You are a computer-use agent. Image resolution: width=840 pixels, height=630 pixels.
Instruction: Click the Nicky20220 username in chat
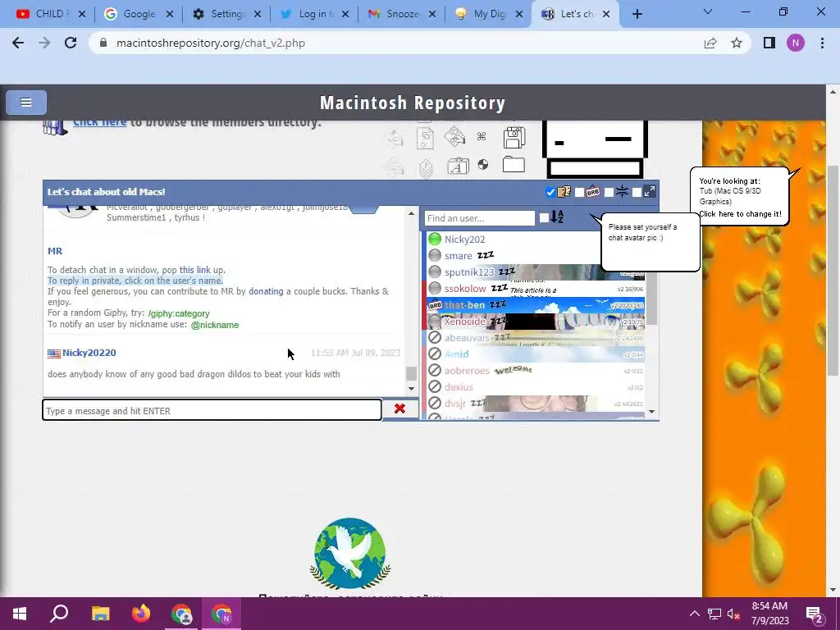coord(89,353)
